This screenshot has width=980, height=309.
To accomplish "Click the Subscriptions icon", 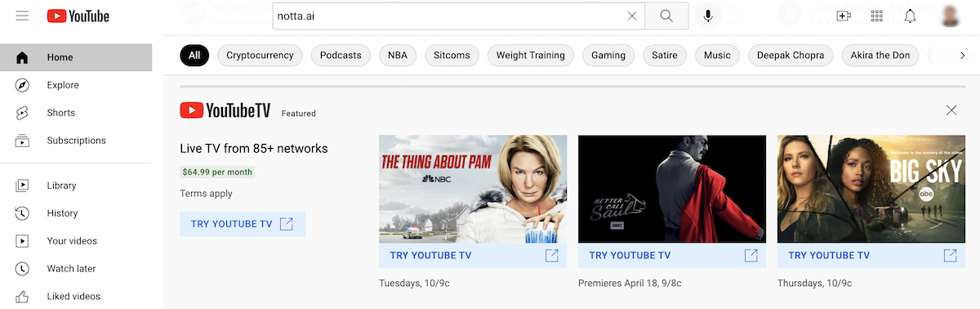I will [22, 141].
